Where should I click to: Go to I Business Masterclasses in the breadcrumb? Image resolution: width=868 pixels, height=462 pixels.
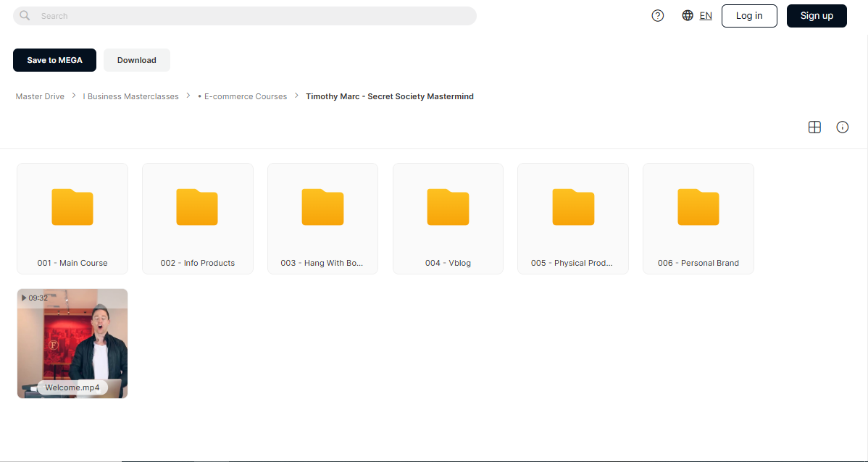(130, 96)
